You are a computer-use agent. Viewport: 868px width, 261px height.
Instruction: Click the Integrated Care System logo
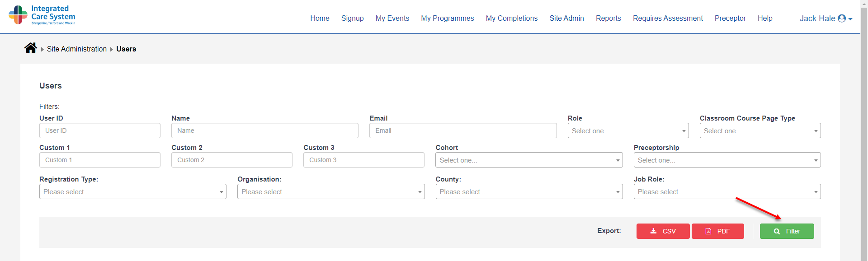coord(42,15)
